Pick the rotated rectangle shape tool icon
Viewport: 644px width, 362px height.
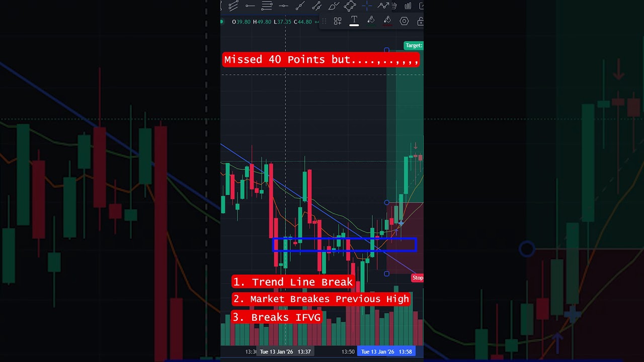coord(350,6)
